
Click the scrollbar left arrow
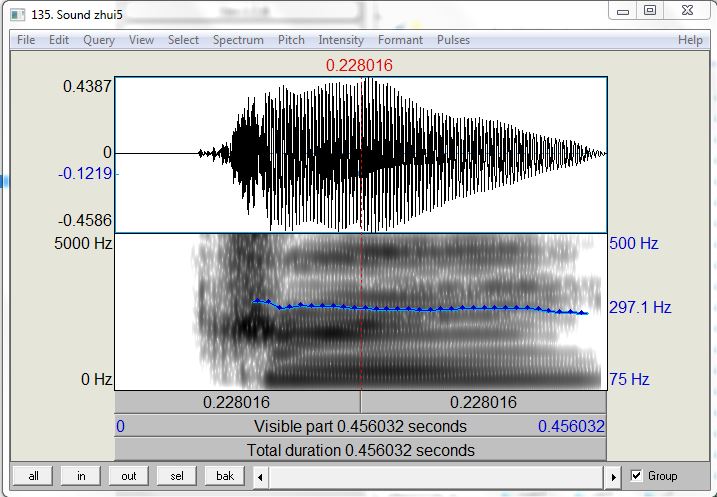pos(260,477)
